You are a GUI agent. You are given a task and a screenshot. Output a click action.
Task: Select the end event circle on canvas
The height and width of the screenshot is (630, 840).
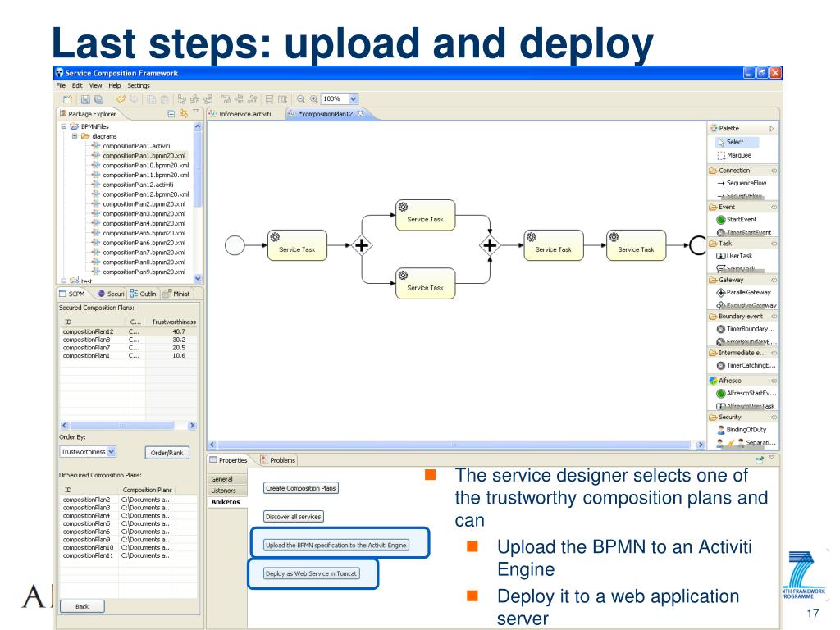click(698, 245)
